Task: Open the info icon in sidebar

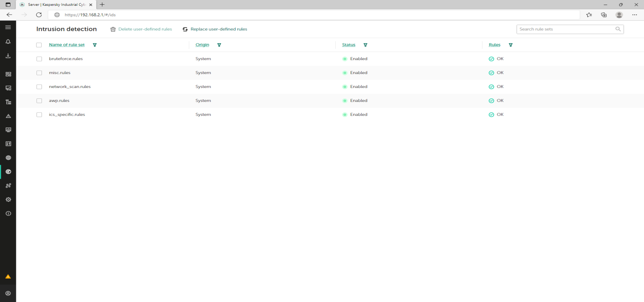Action: pyautogui.click(x=8, y=214)
